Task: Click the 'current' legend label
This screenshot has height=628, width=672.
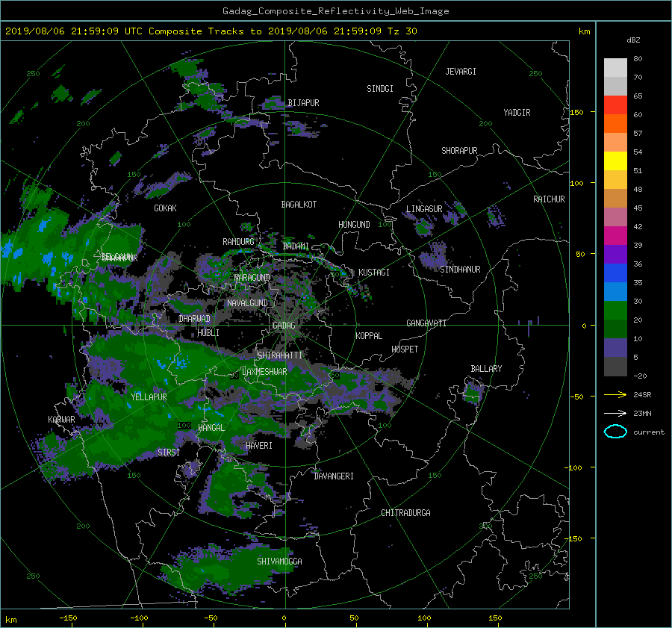Action: click(x=648, y=432)
